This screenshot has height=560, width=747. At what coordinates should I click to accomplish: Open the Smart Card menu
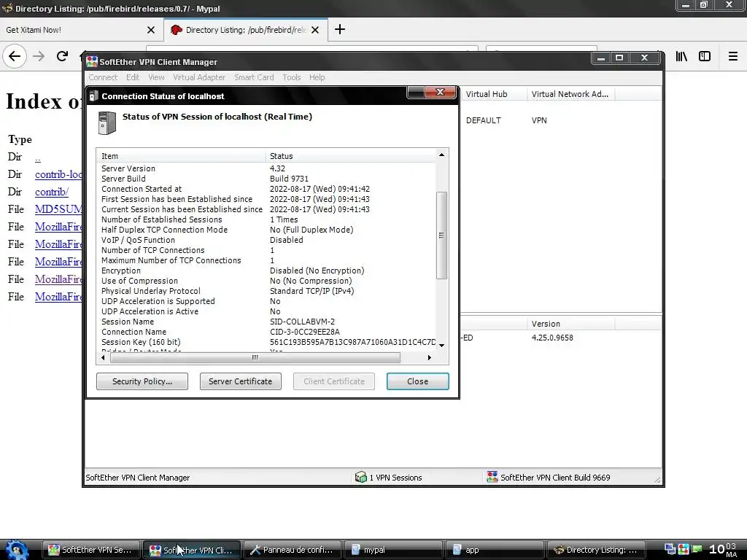(x=253, y=77)
